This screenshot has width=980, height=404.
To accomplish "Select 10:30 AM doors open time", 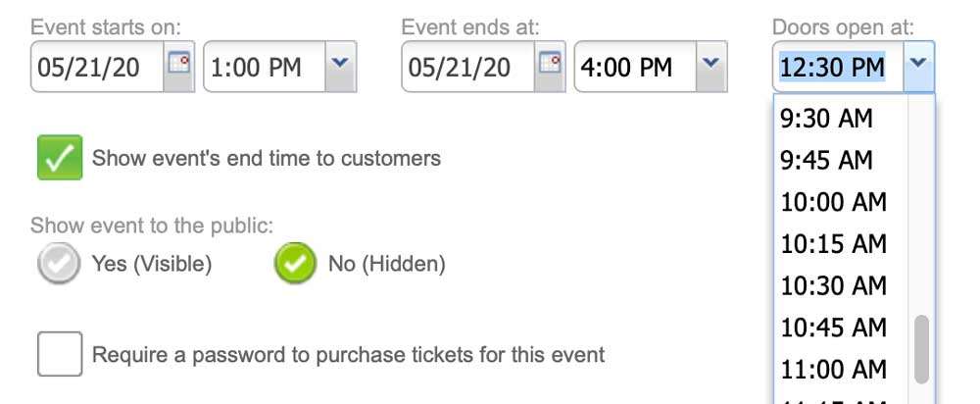I will click(x=841, y=285).
